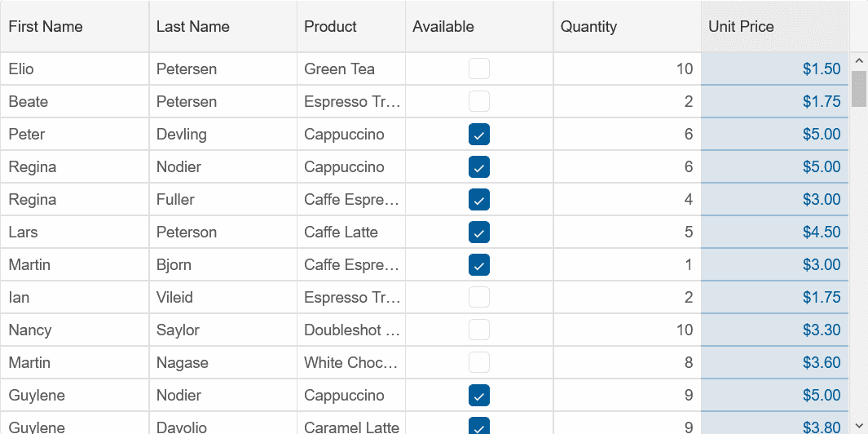This screenshot has height=434, width=868.
Task: Select the $4.50 unit price cell
Action: coord(775,232)
